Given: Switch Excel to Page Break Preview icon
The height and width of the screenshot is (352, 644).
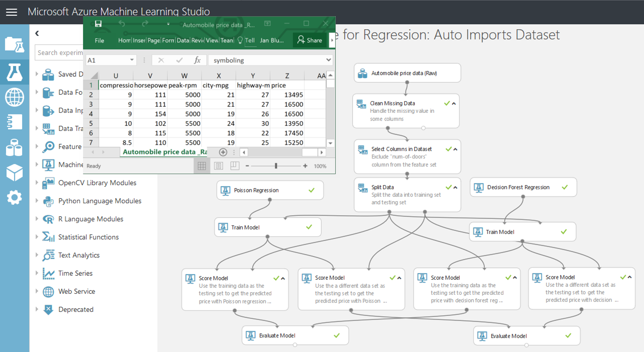Looking at the screenshot, I should [235, 166].
